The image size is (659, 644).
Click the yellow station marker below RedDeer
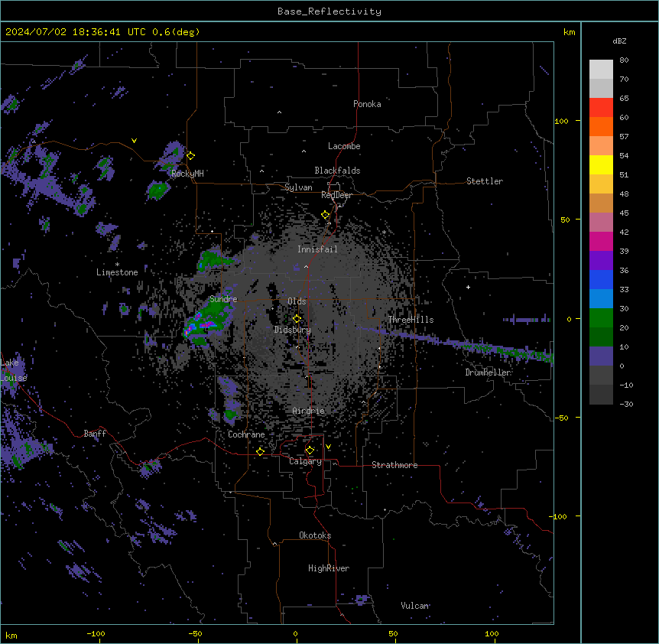[x=326, y=215]
